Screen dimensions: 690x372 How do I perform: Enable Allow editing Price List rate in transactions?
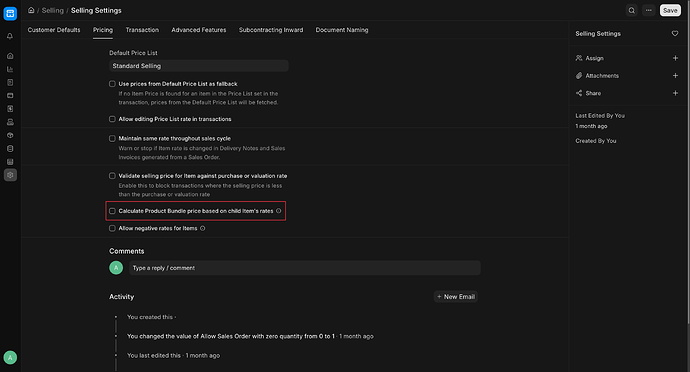[x=112, y=119]
